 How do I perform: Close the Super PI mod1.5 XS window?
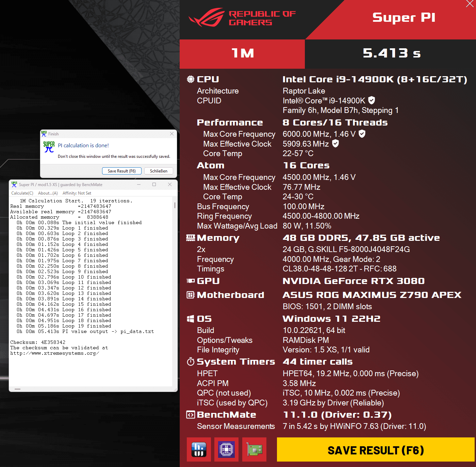click(x=170, y=184)
